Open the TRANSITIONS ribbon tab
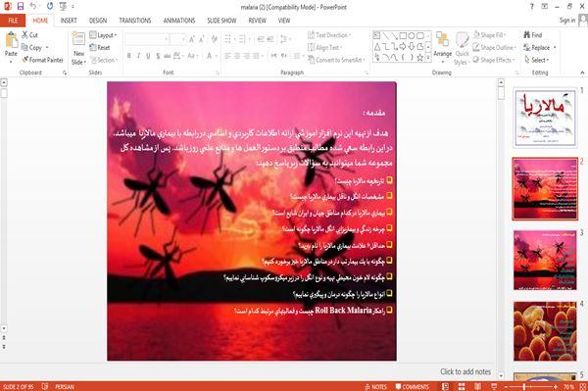Screen dimensions: 588x391 tap(135, 21)
